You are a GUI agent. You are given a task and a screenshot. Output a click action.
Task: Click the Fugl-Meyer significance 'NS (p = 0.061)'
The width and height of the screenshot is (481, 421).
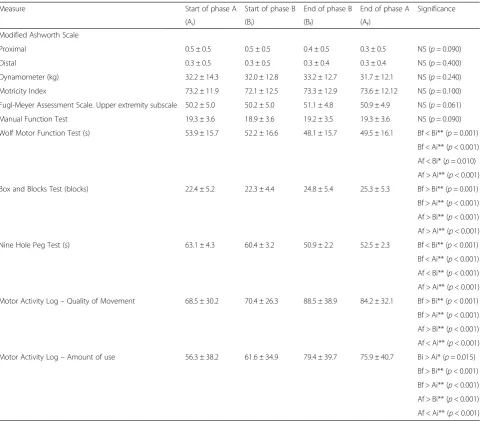[x=439, y=105]
